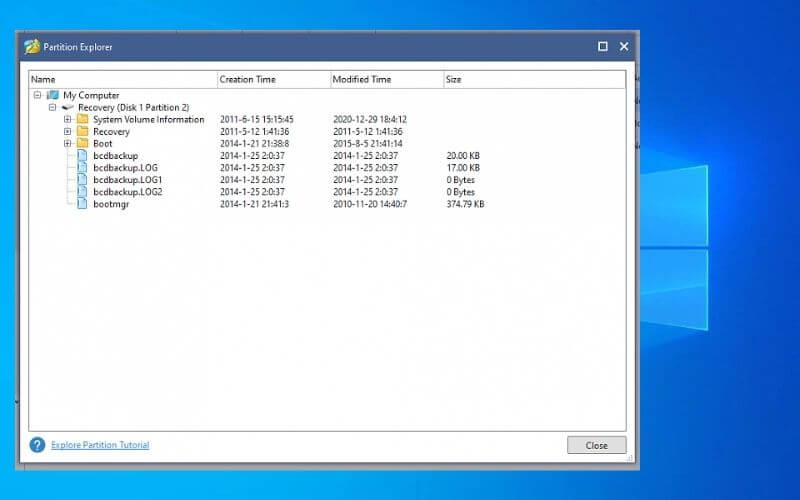This screenshot has height=500, width=800.
Task: Expand the System Volume Information folder
Action: [x=67, y=119]
